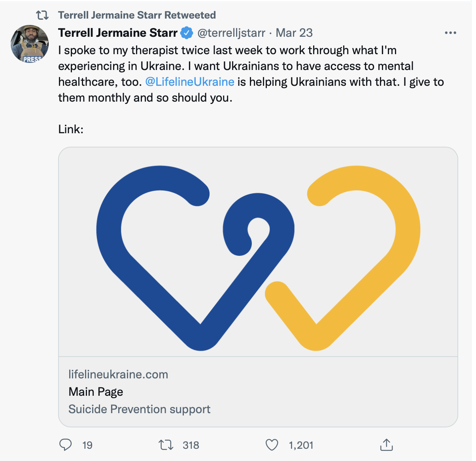Open Terrell Jermaine Starr's profile avatar
The height and width of the screenshot is (461, 476).
tap(30, 44)
